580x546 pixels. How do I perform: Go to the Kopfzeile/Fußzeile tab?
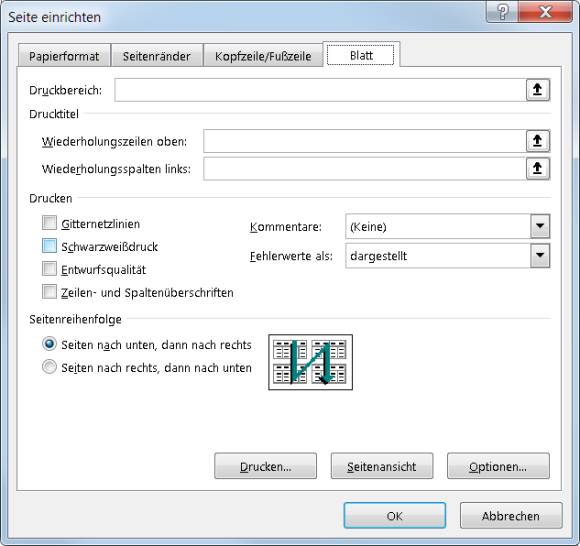click(263, 55)
